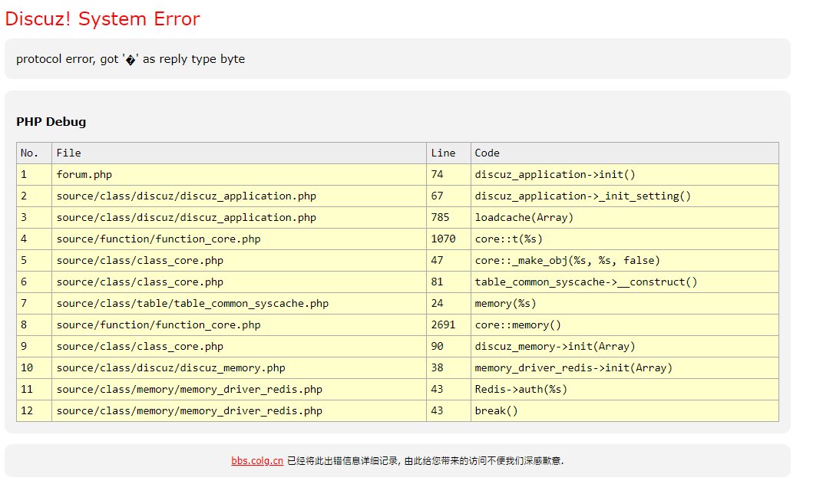Click class_core.php file in row 6
Viewport: 823px width, 504px height.
(x=239, y=282)
